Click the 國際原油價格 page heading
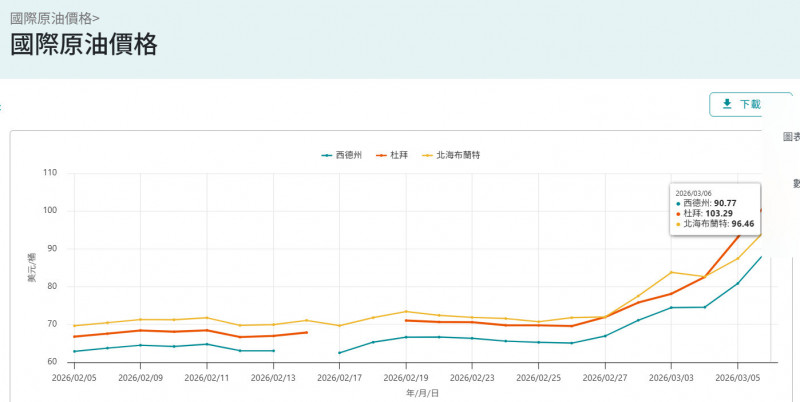The image size is (800, 402). pos(83,46)
